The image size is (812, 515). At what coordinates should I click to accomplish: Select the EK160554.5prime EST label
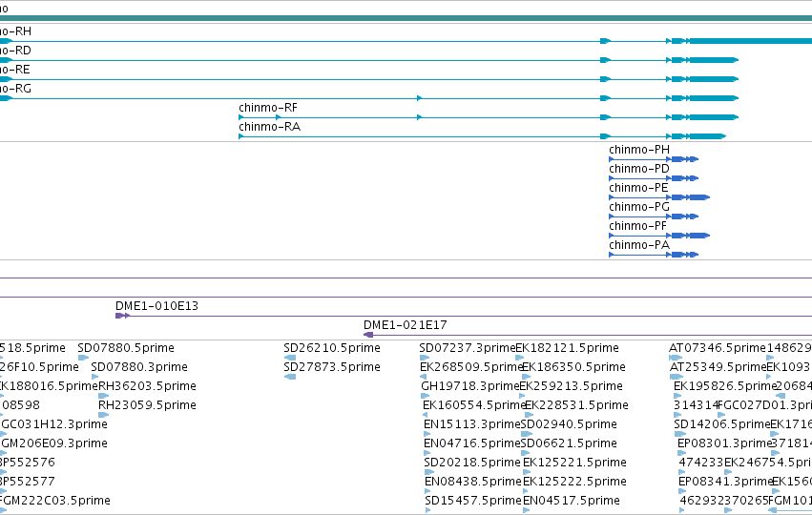coord(475,405)
